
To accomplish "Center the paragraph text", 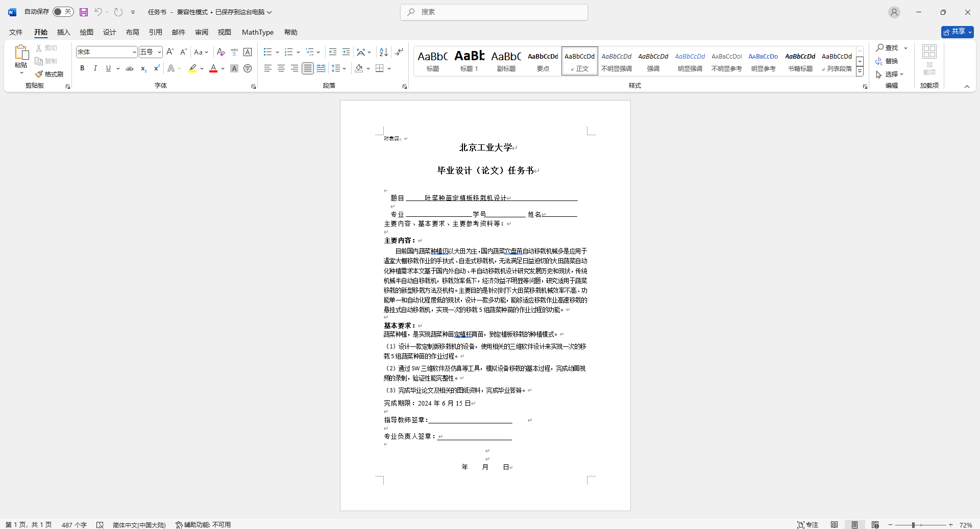I will tap(281, 68).
